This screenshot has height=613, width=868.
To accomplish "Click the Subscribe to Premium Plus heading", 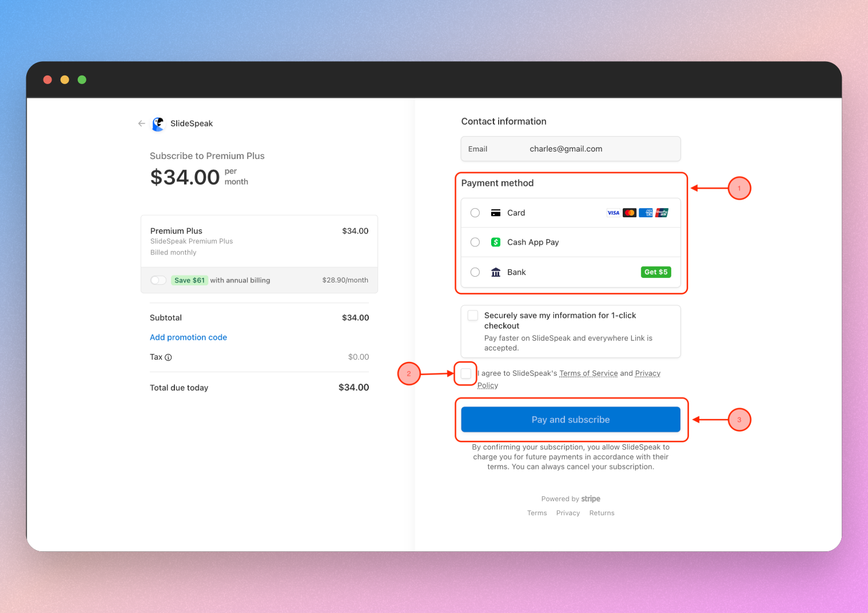I will pyautogui.click(x=207, y=156).
